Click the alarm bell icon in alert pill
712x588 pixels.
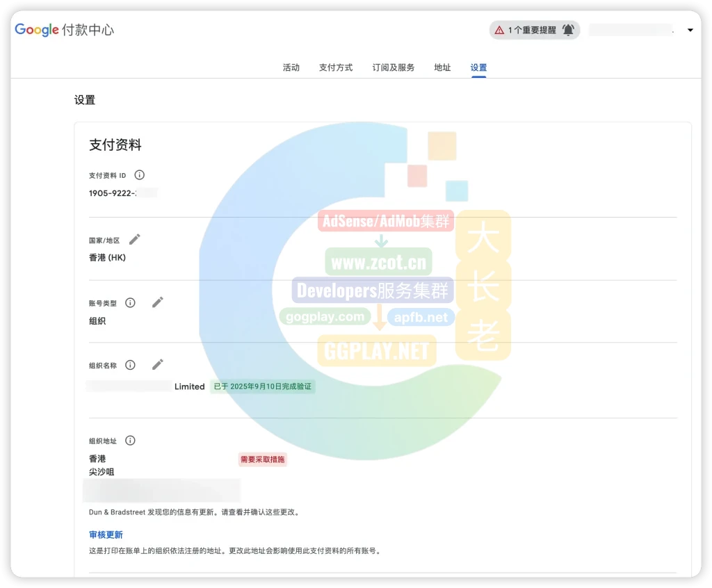pyautogui.click(x=568, y=30)
